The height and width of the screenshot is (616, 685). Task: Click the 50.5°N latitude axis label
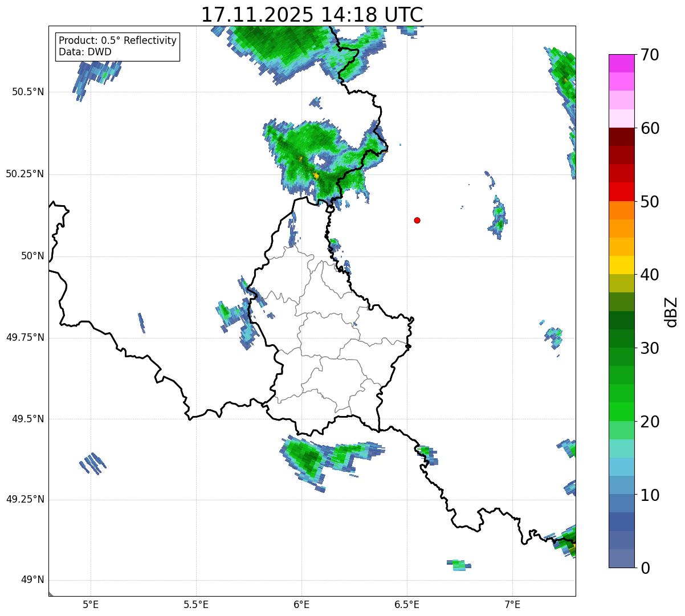click(x=25, y=92)
